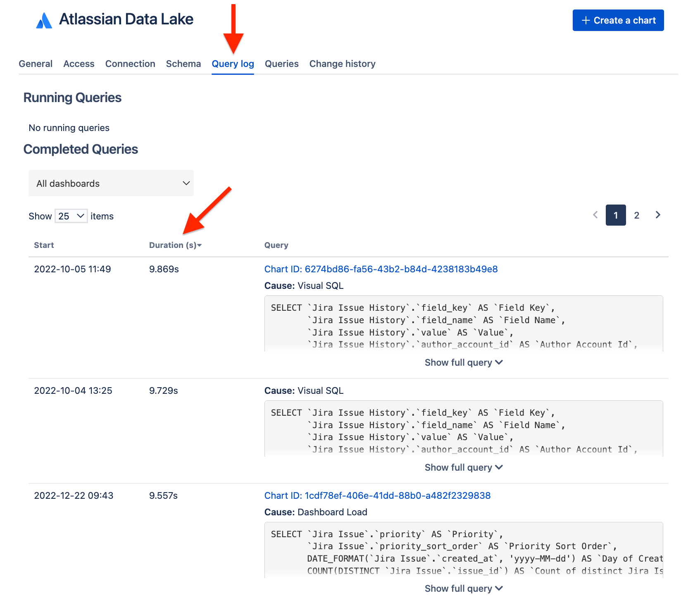Click the Create a chart button
The width and height of the screenshot is (700, 600).
618,20
